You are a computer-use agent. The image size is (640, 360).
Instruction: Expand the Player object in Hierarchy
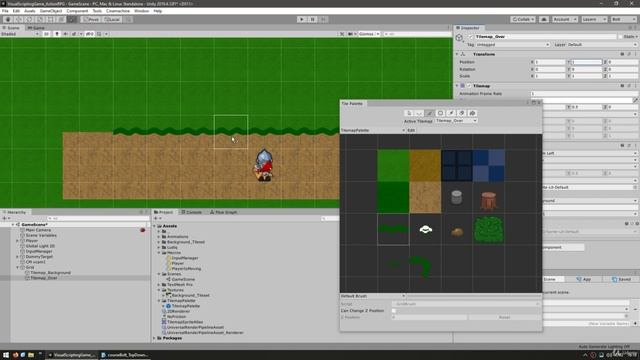coord(18,241)
